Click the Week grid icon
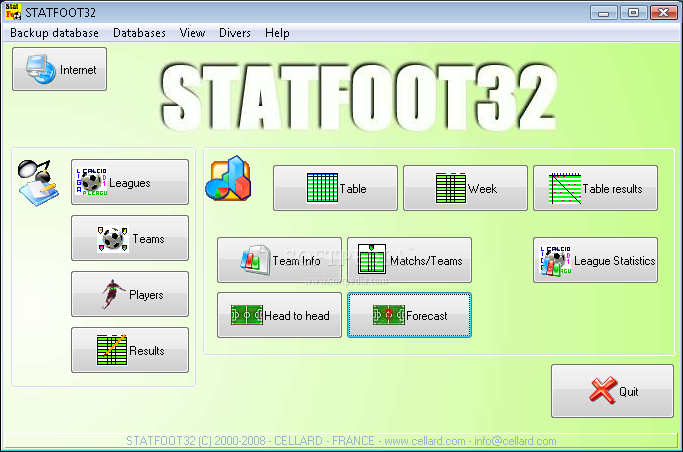 click(x=451, y=188)
